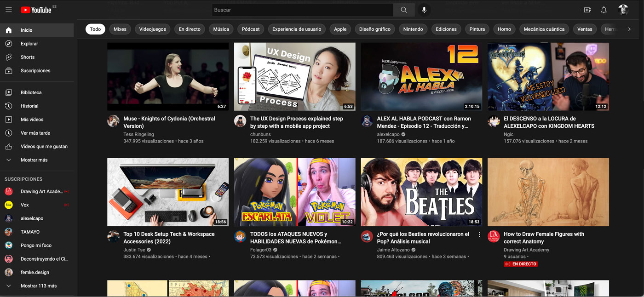Click Jaime Altozano channel avatar
The width and height of the screenshot is (644, 297).
point(367,236)
